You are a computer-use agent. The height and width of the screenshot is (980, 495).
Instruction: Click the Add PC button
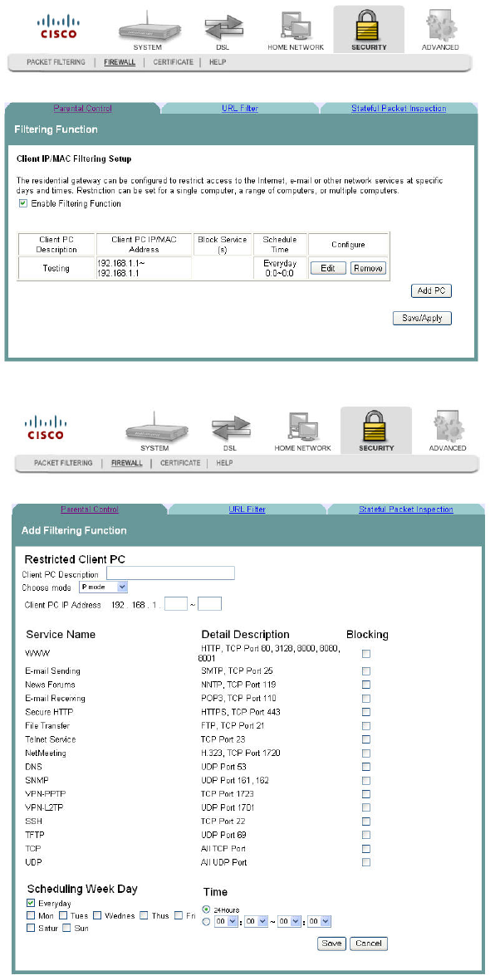431,290
